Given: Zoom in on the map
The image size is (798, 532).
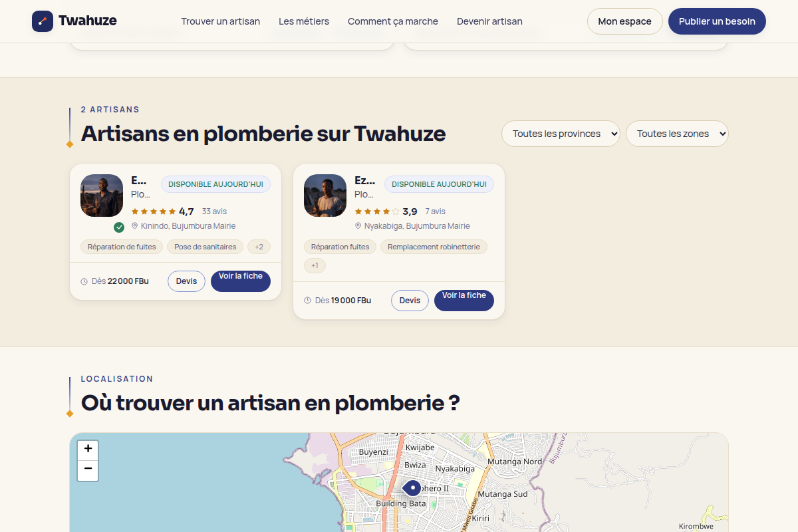Looking at the screenshot, I should (88, 450).
